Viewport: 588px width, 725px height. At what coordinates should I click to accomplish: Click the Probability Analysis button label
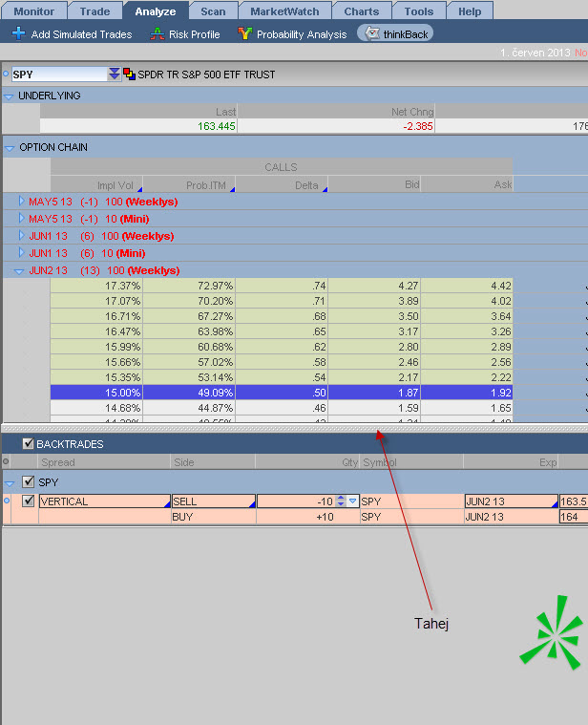click(x=302, y=34)
